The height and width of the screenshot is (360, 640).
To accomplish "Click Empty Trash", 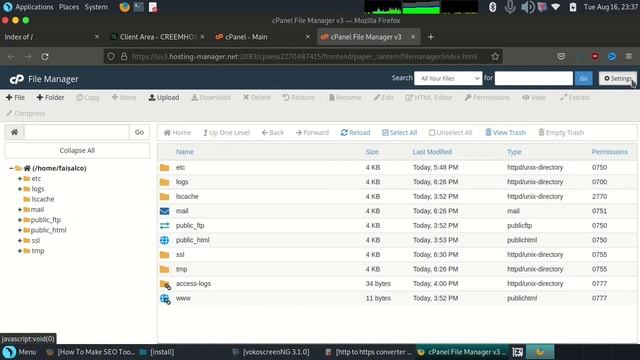I will click(x=561, y=133).
